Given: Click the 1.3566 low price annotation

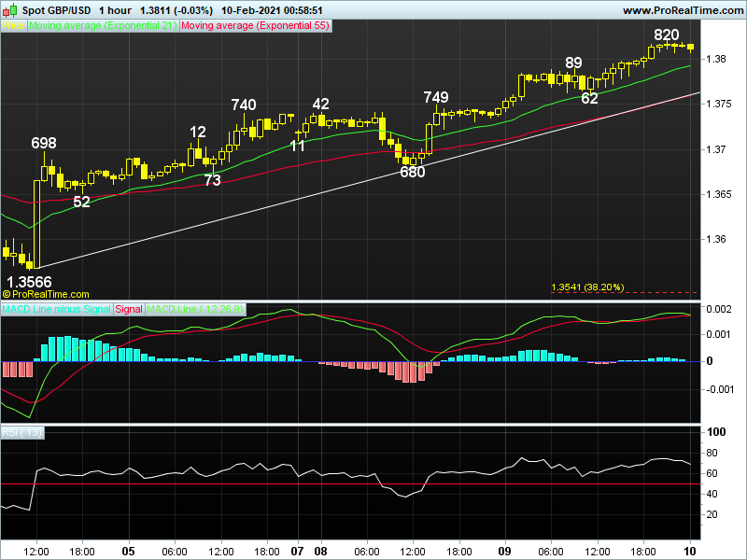Looking at the screenshot, I should pyautogui.click(x=30, y=281).
